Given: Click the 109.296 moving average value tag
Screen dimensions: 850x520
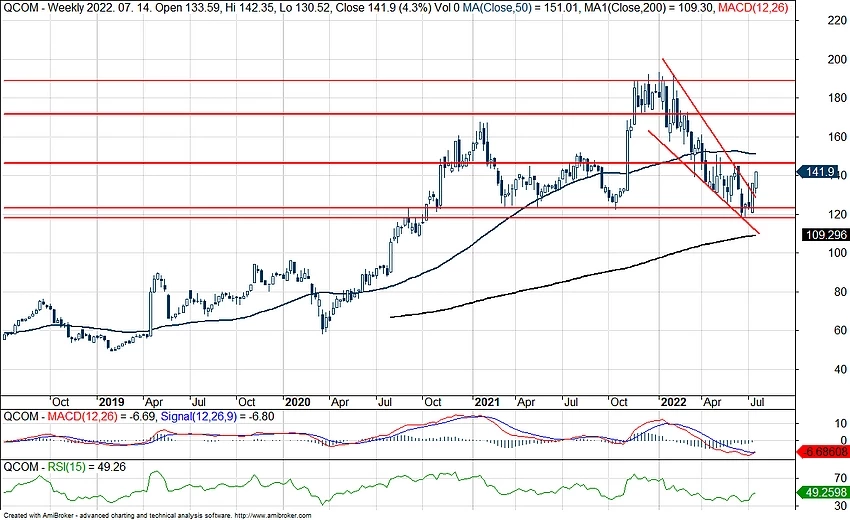Looking at the screenshot, I should (826, 235).
